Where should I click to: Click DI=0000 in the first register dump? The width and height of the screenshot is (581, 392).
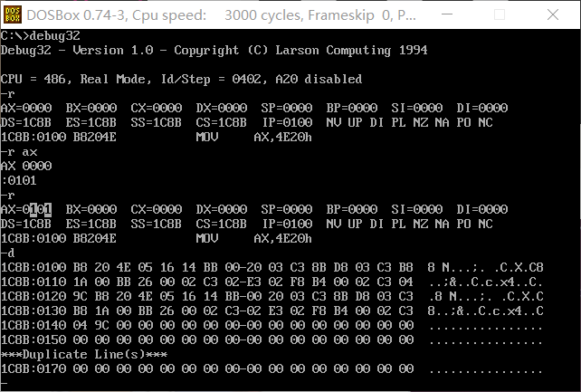pyautogui.click(x=482, y=109)
